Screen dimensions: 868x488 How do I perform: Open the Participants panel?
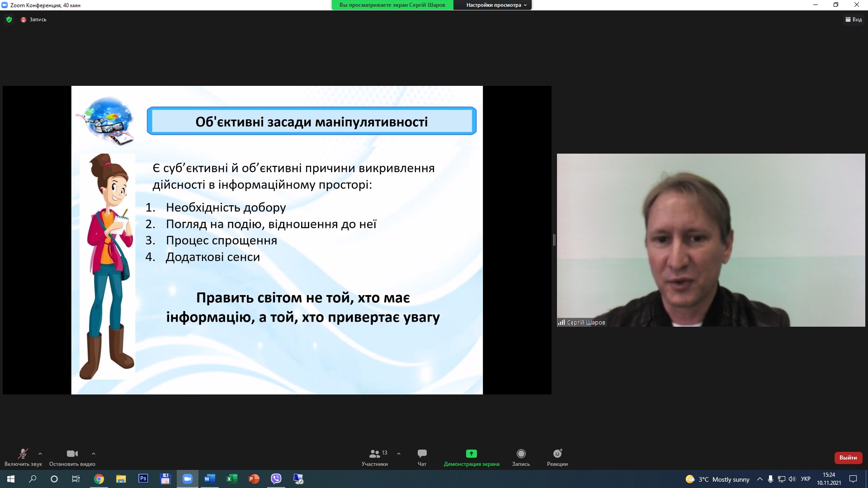(375, 457)
